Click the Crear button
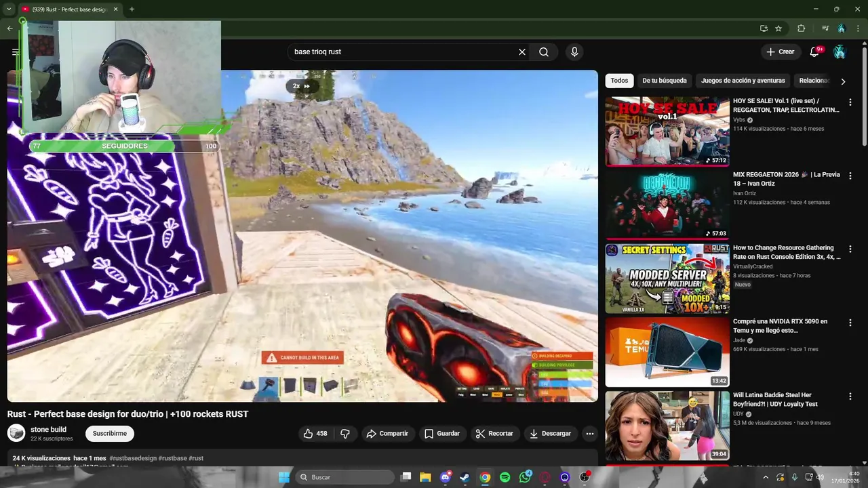 pyautogui.click(x=780, y=52)
